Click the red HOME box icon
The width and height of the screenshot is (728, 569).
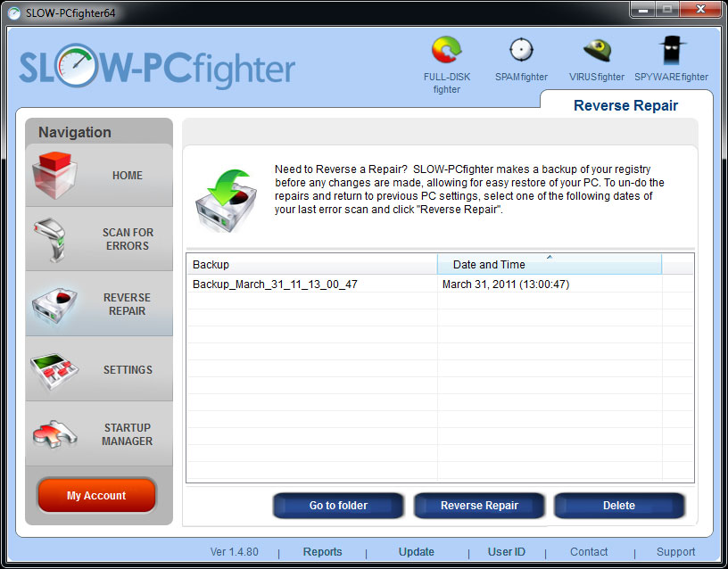[x=55, y=175]
